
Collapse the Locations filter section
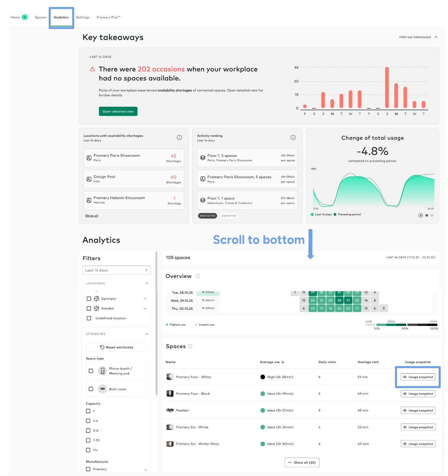click(147, 283)
